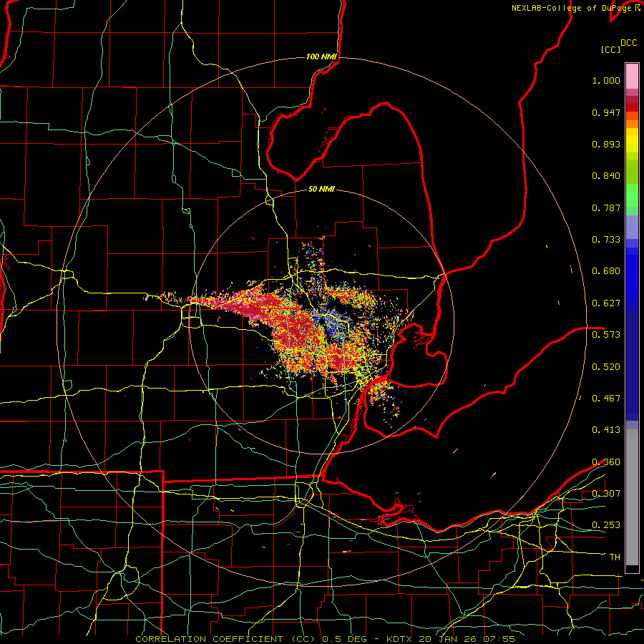Click the 0.307 scale value

tap(606, 494)
